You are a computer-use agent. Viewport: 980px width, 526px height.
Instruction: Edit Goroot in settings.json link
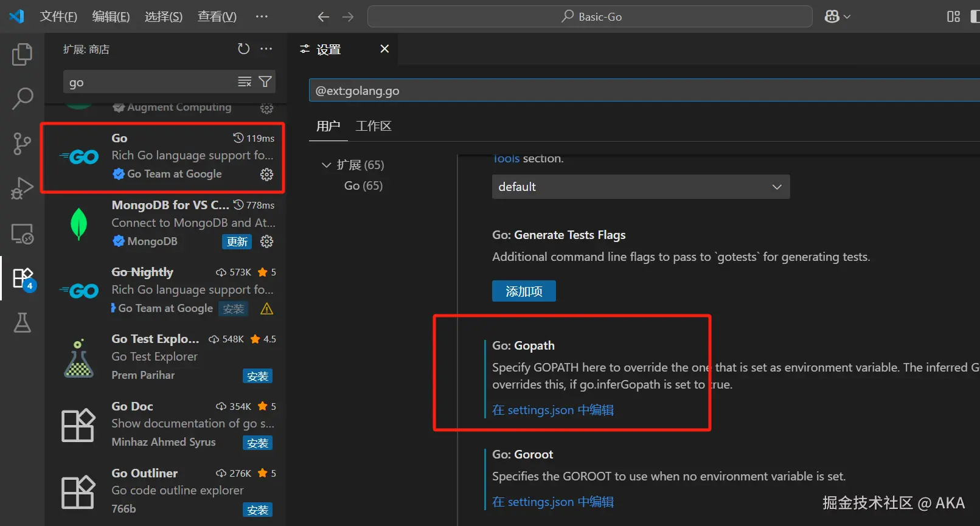(x=553, y=502)
